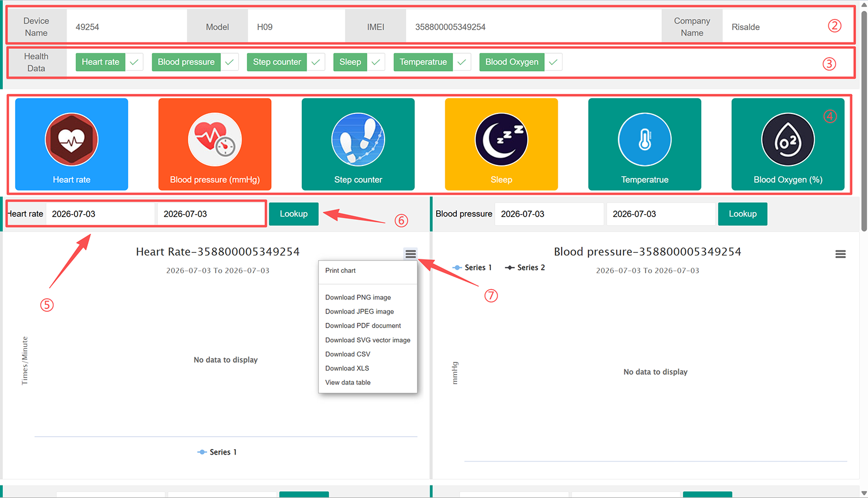Image resolution: width=868 pixels, height=498 pixels.
Task: Click the Blood pressure Lookup button
Action: [x=743, y=214]
